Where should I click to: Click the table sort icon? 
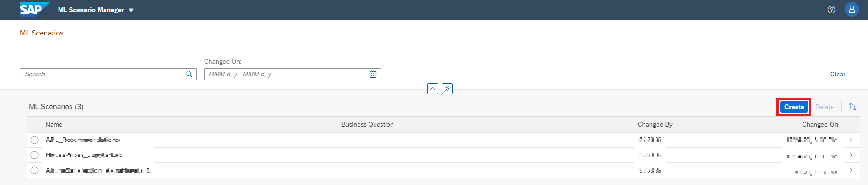(x=853, y=107)
